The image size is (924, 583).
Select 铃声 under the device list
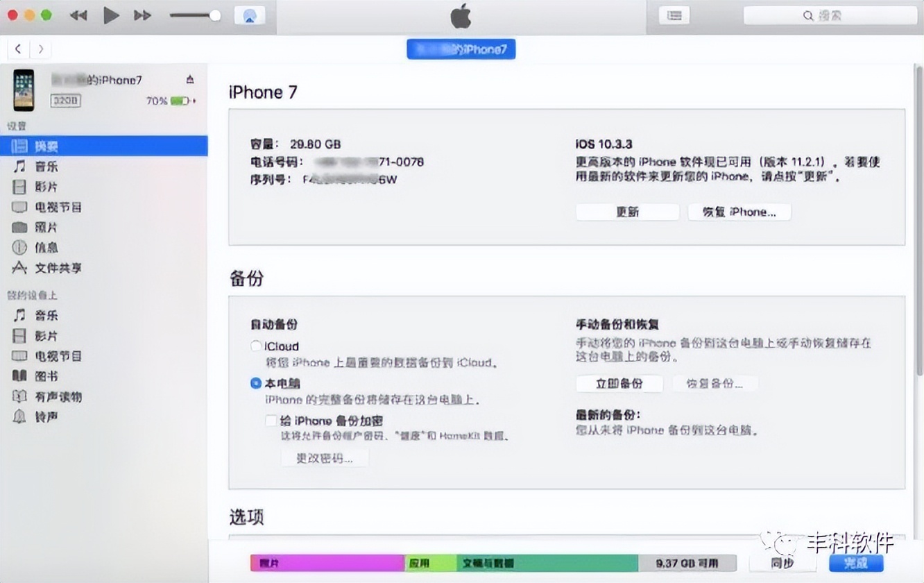pos(42,416)
